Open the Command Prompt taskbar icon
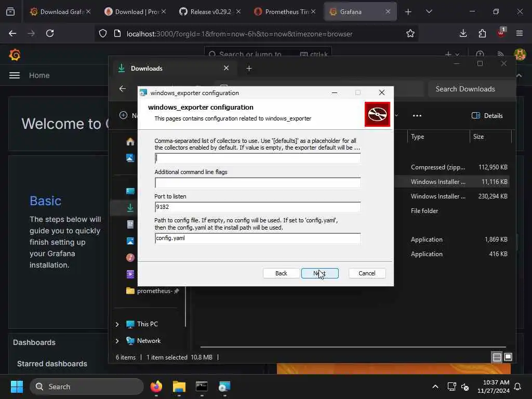 202,387
